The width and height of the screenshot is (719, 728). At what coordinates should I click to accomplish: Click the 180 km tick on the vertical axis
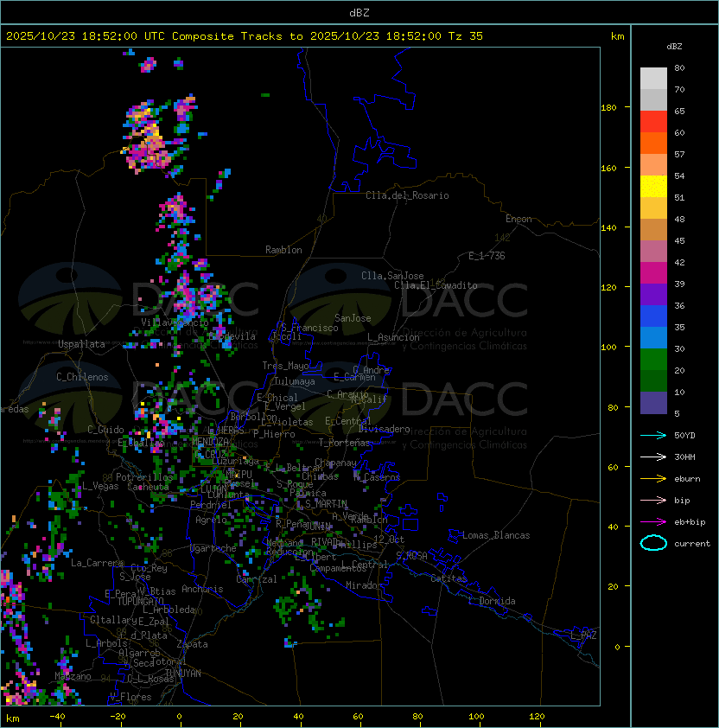point(608,108)
